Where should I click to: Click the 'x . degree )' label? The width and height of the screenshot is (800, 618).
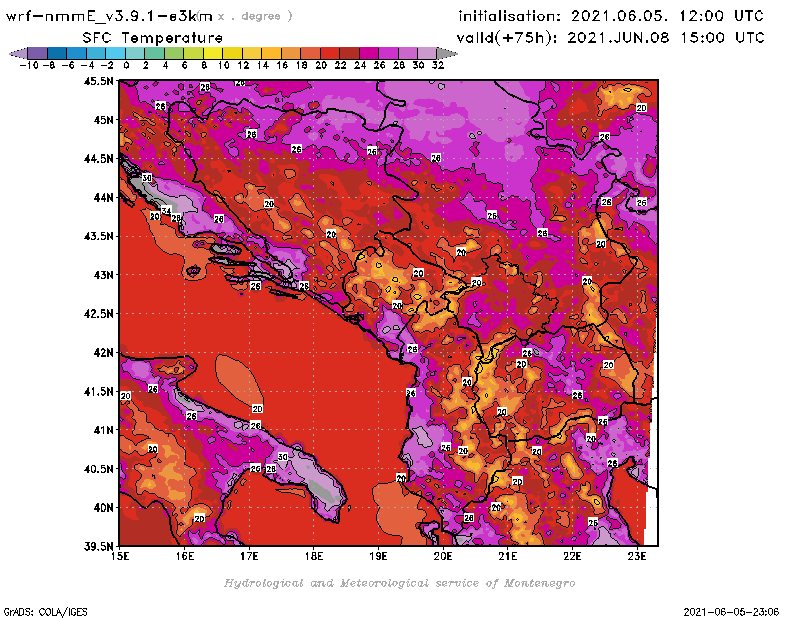pyautogui.click(x=255, y=16)
